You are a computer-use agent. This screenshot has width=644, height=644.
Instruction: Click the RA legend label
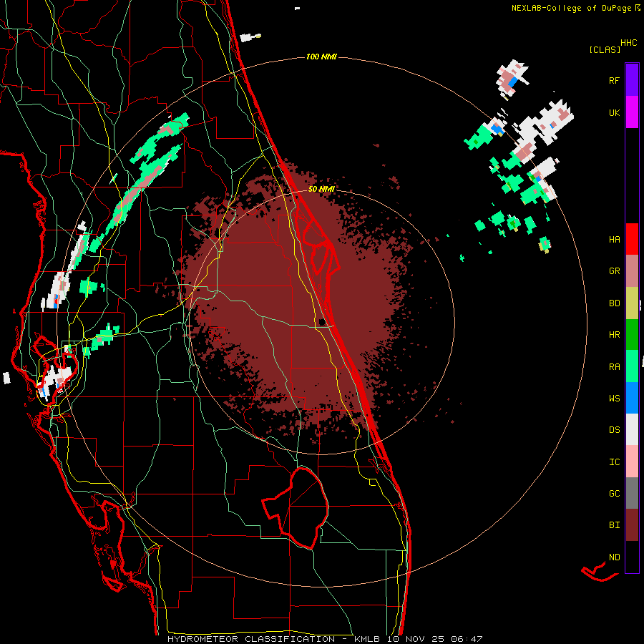pos(614,367)
